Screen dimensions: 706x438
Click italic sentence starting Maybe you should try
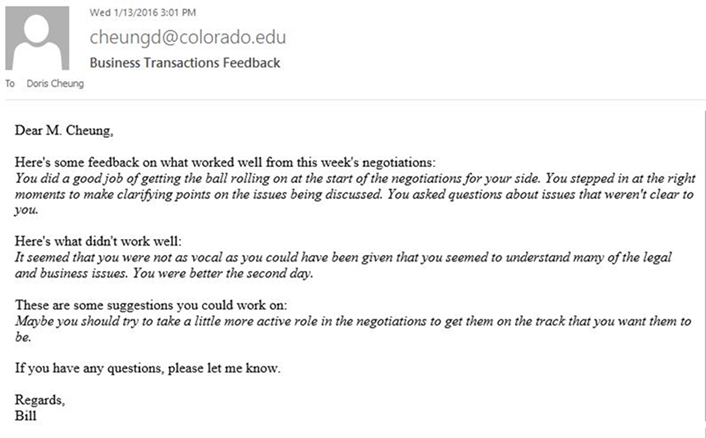(353, 321)
